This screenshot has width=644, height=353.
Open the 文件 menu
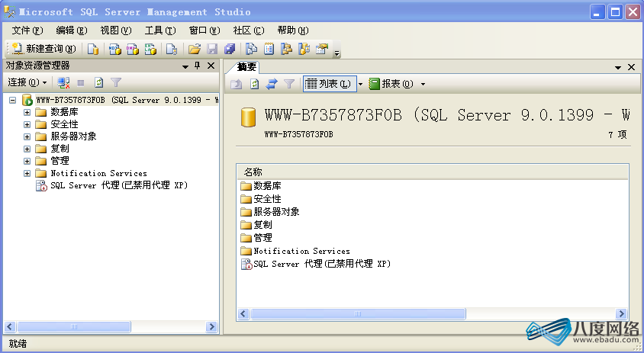click(27, 30)
